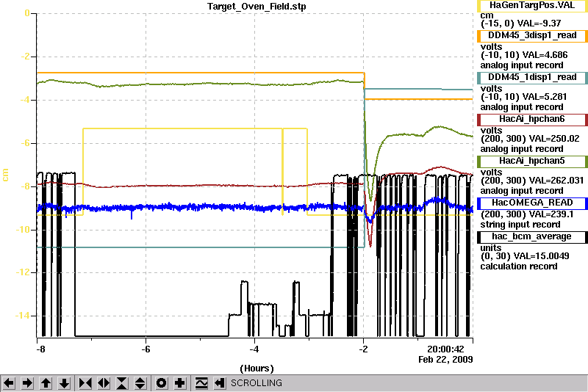
Task: Click the -6 tick on the time axis
Action: point(146,349)
